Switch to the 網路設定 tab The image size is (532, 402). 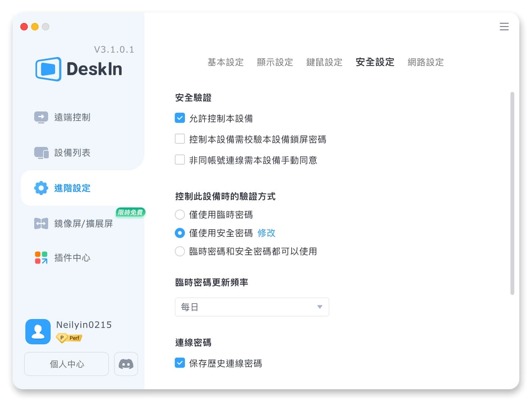(426, 62)
